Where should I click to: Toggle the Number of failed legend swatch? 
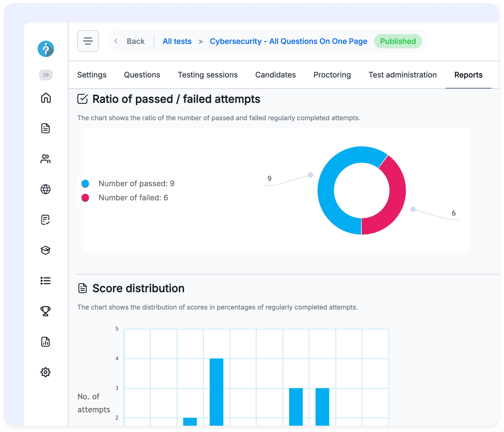85,198
